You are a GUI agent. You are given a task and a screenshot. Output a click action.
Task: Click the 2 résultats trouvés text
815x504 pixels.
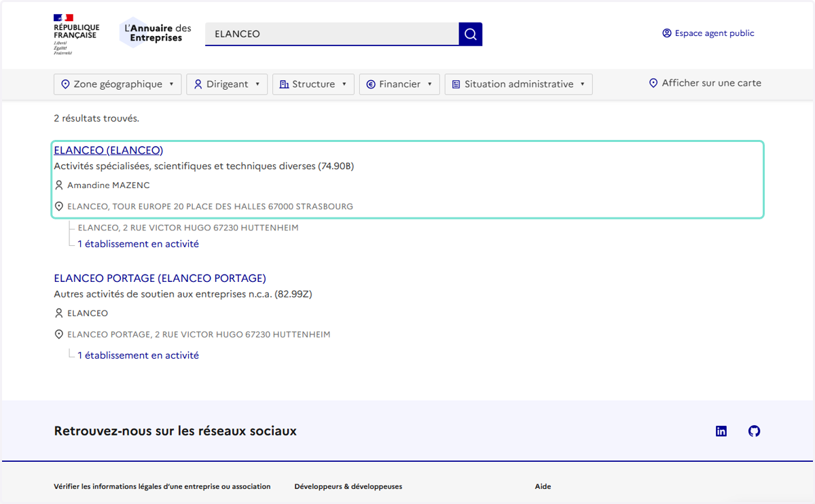(96, 118)
